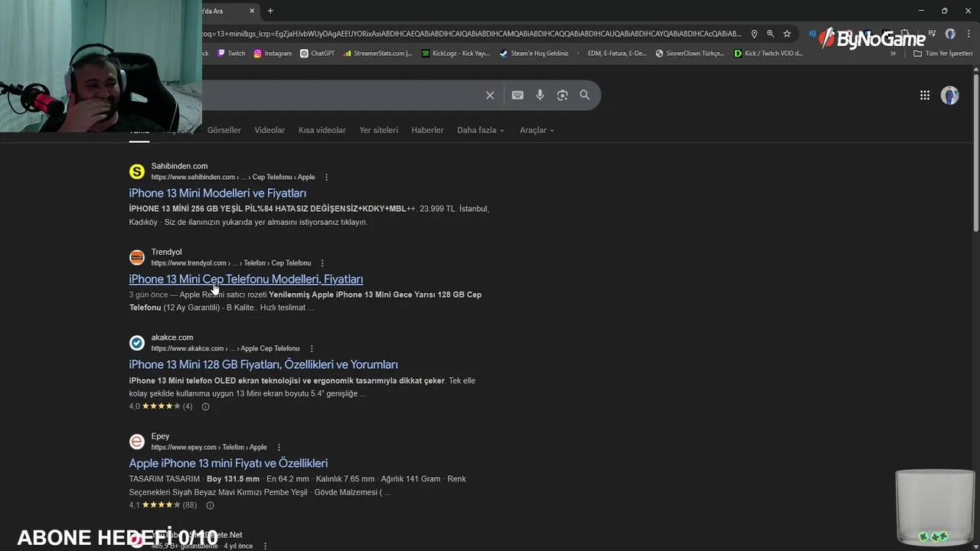The image size is (980, 551).
Task: Click the Trendyol site name
Action: click(x=166, y=252)
